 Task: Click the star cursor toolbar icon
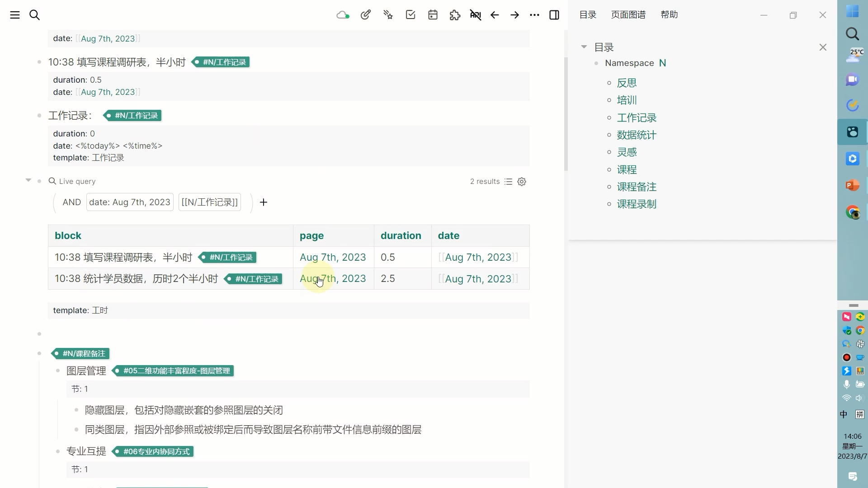[388, 15]
